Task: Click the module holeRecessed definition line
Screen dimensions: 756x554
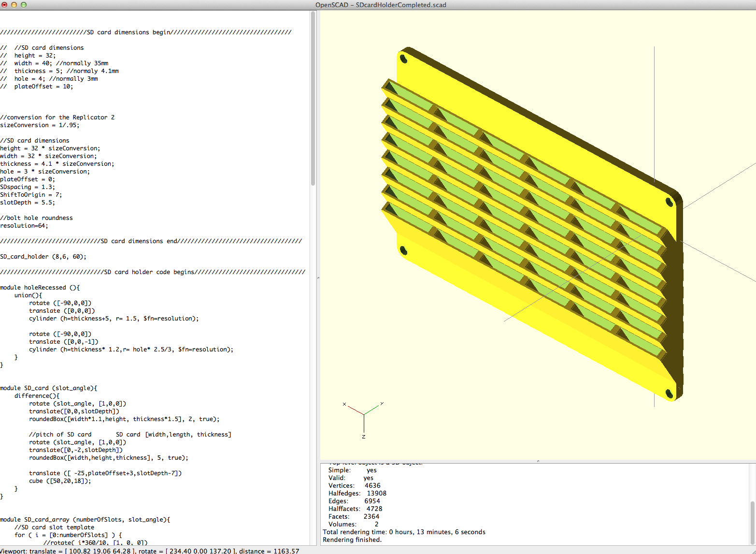Action: pos(40,288)
